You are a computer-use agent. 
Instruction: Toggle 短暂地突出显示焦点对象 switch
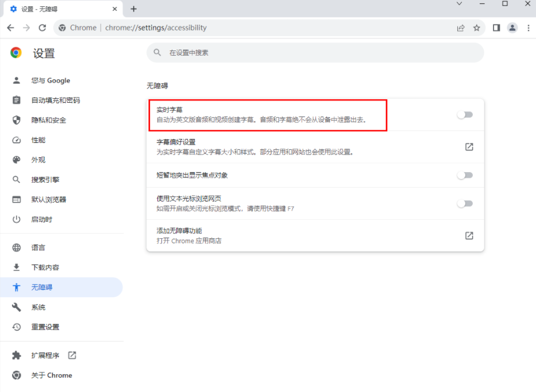pyautogui.click(x=465, y=176)
